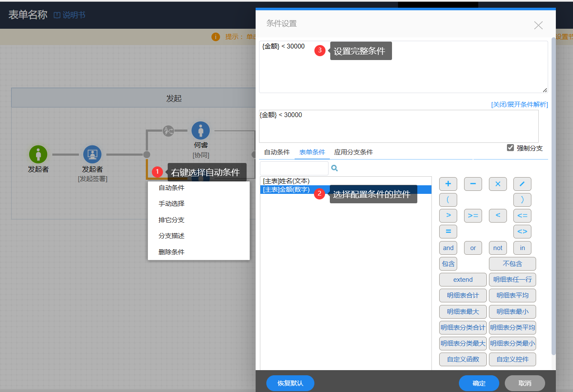Insert the divide slash operator
The image size is (573, 392).
522,184
